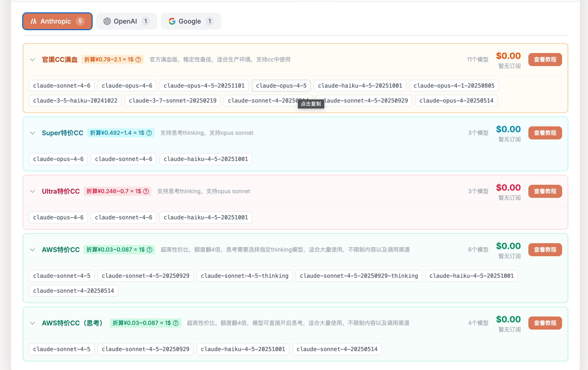Collapse the AWS特价CC section chevron
The height and width of the screenshot is (370, 588).
pos(33,249)
